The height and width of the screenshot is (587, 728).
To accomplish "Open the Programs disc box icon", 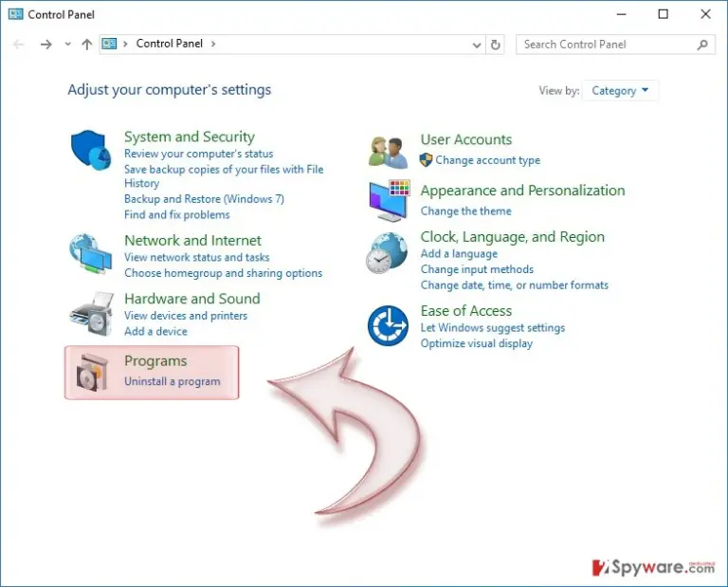I will click(92, 373).
